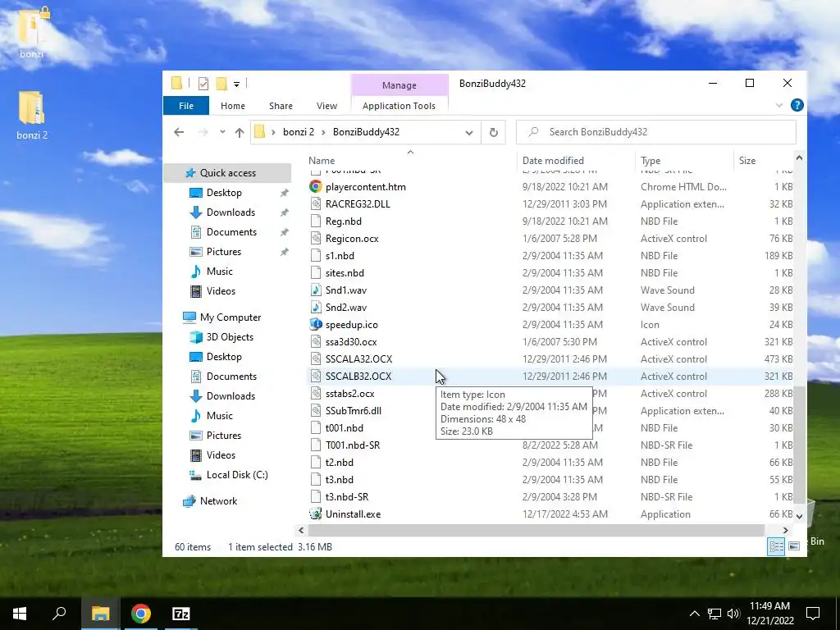This screenshot has height=630, width=840.
Task: Open Music under Quick access
Action: point(219,272)
